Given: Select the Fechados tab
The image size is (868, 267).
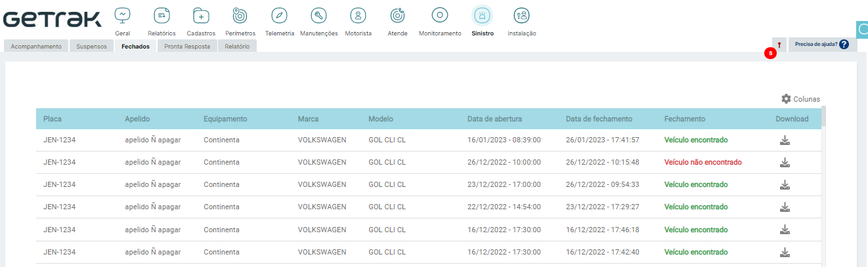Looking at the screenshot, I should click(135, 47).
